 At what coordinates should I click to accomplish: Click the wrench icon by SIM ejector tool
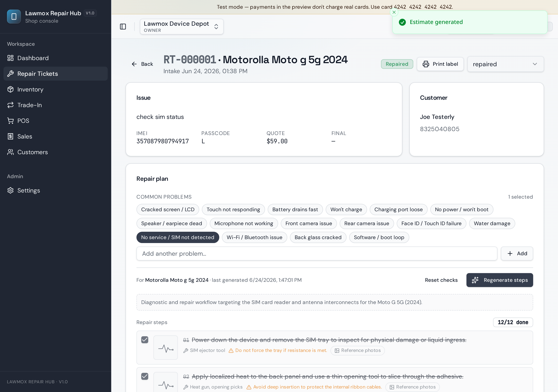(186, 351)
